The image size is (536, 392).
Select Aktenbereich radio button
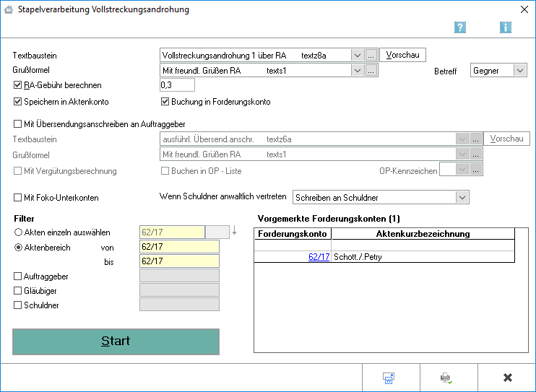[18, 248]
